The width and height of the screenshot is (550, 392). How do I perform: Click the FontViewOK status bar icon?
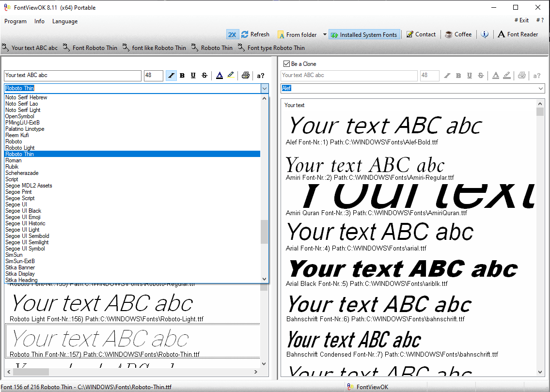pyautogui.click(x=350, y=387)
